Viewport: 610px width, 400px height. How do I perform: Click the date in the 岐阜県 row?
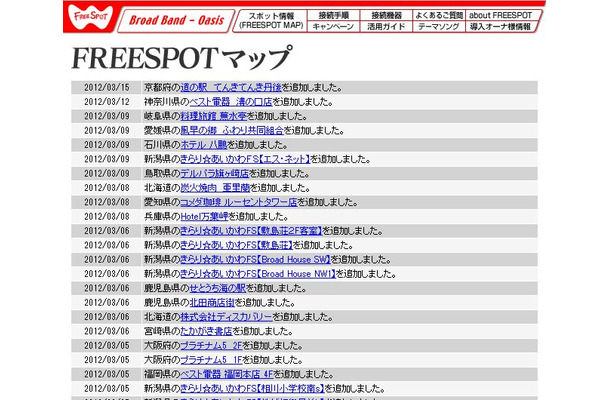[107, 116]
